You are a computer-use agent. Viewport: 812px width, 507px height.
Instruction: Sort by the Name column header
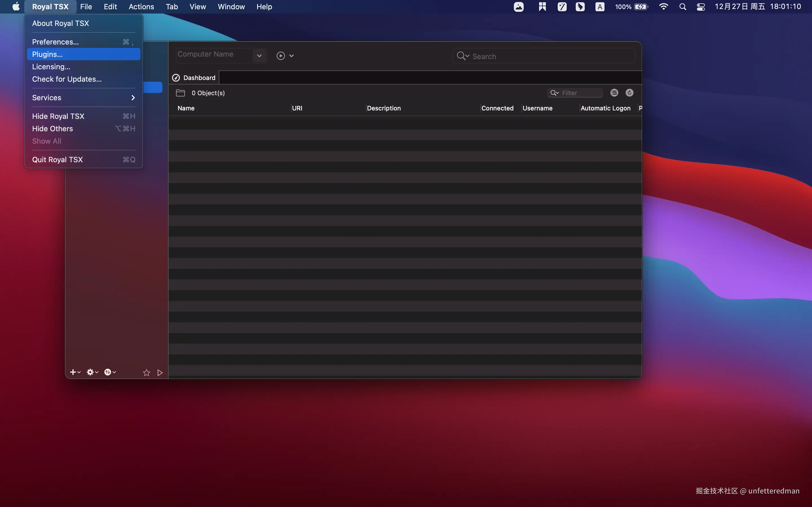(x=186, y=108)
